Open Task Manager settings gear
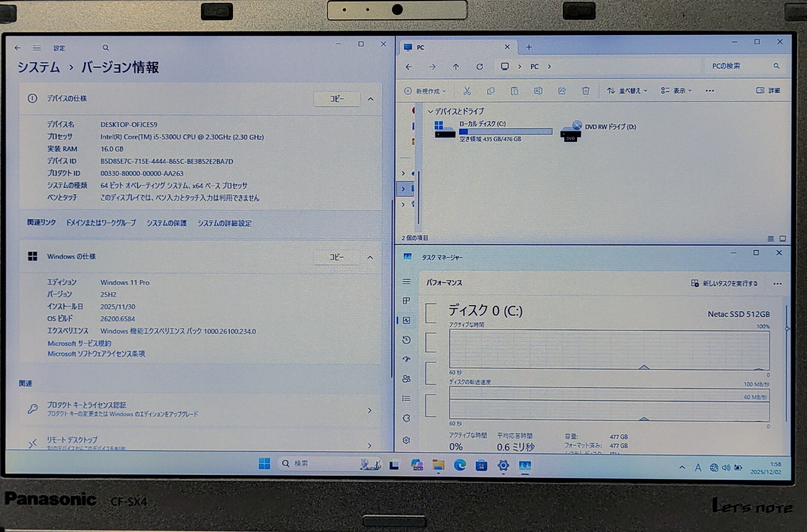This screenshot has height=532, width=807. tap(406, 440)
